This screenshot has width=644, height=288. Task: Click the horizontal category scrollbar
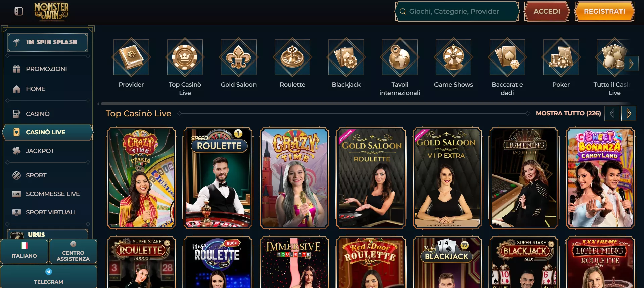click(x=365, y=104)
